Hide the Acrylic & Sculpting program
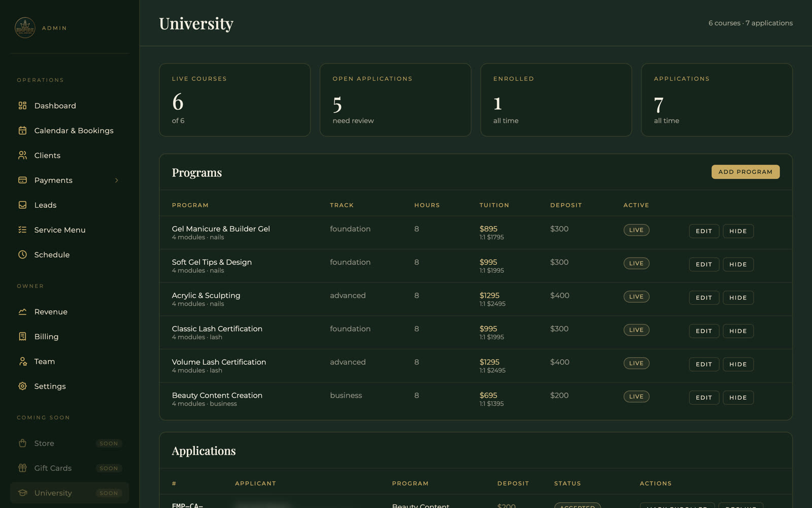Image resolution: width=812 pixels, height=508 pixels. pos(738,298)
